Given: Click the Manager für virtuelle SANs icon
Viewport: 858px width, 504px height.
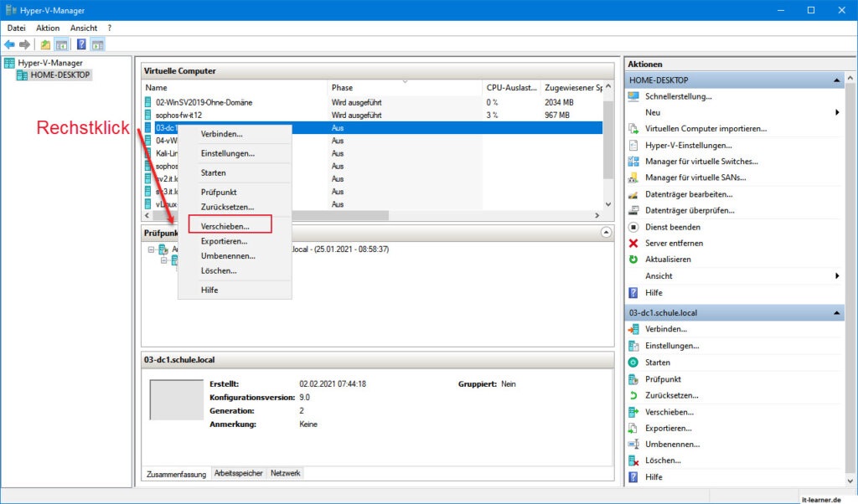Looking at the screenshot, I should pos(633,177).
